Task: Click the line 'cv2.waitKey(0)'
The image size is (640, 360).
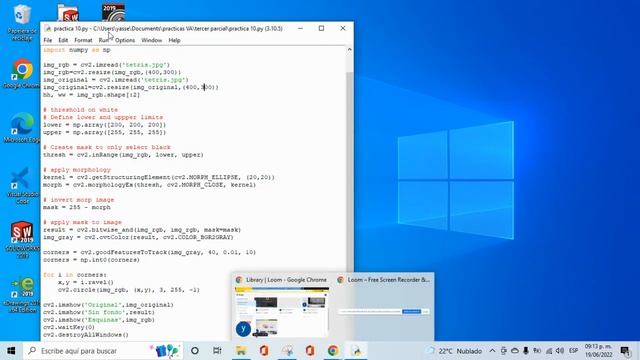Action: tap(69, 327)
